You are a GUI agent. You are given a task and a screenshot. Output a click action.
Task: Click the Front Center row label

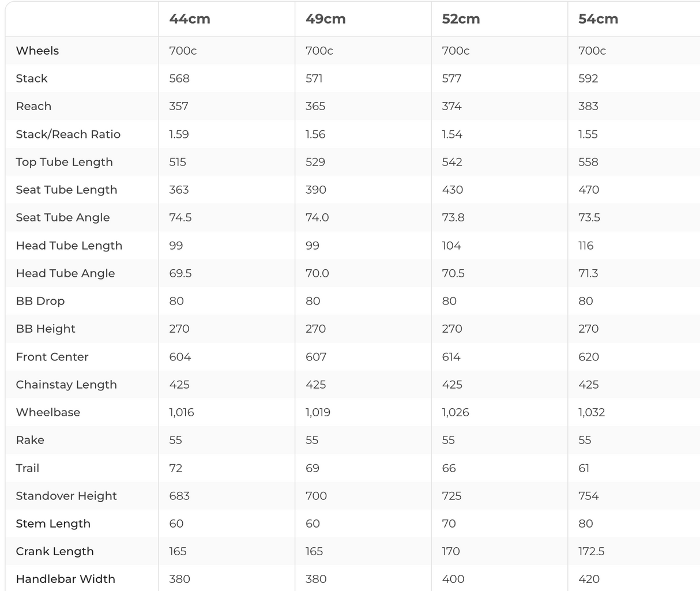(52, 357)
